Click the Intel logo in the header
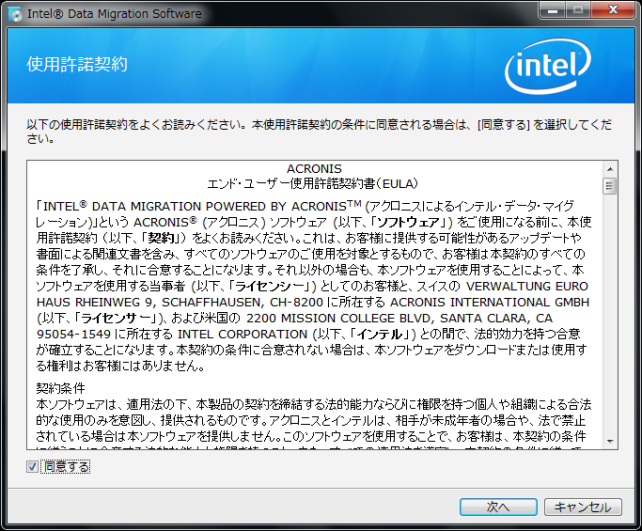 pos(548,66)
